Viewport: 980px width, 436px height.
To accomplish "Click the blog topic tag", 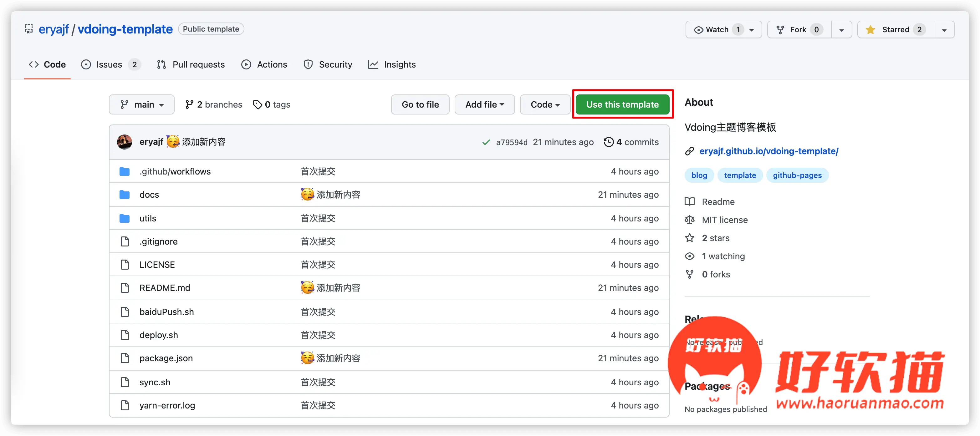I will coord(699,175).
